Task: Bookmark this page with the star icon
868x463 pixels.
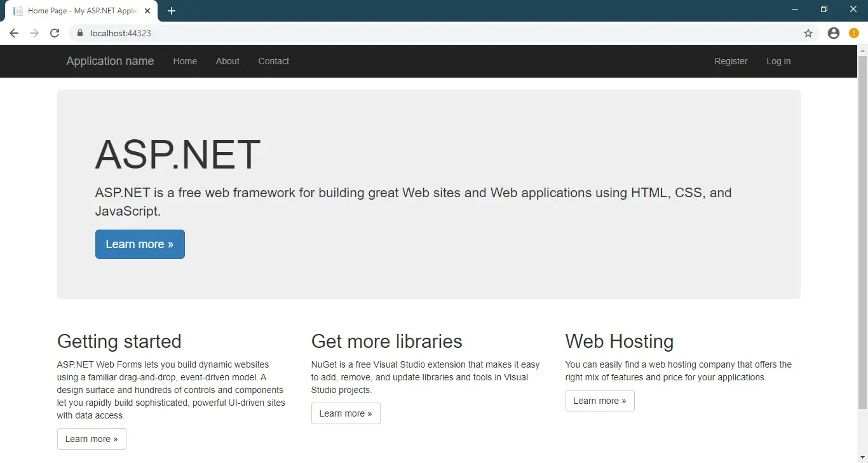Action: pyautogui.click(x=808, y=33)
